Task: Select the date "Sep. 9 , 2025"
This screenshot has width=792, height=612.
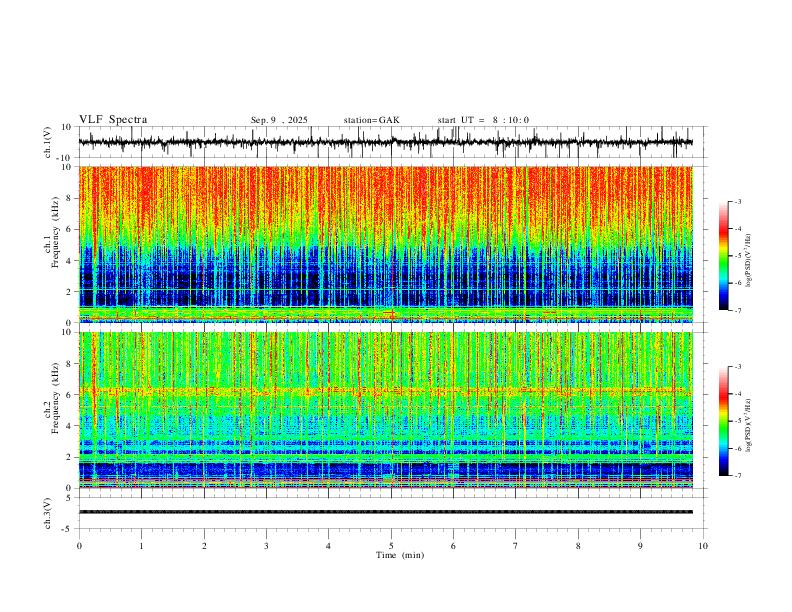Action: pyautogui.click(x=279, y=120)
